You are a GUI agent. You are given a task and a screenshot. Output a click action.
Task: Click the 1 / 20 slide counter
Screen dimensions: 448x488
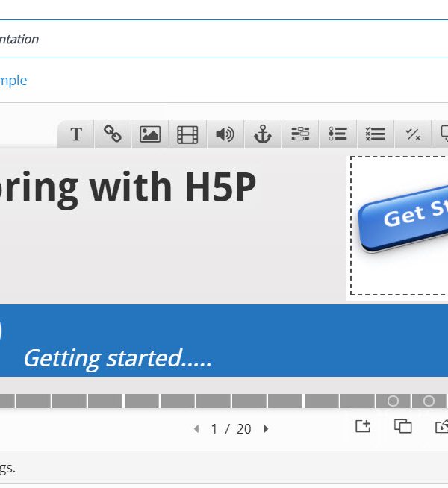(x=231, y=429)
